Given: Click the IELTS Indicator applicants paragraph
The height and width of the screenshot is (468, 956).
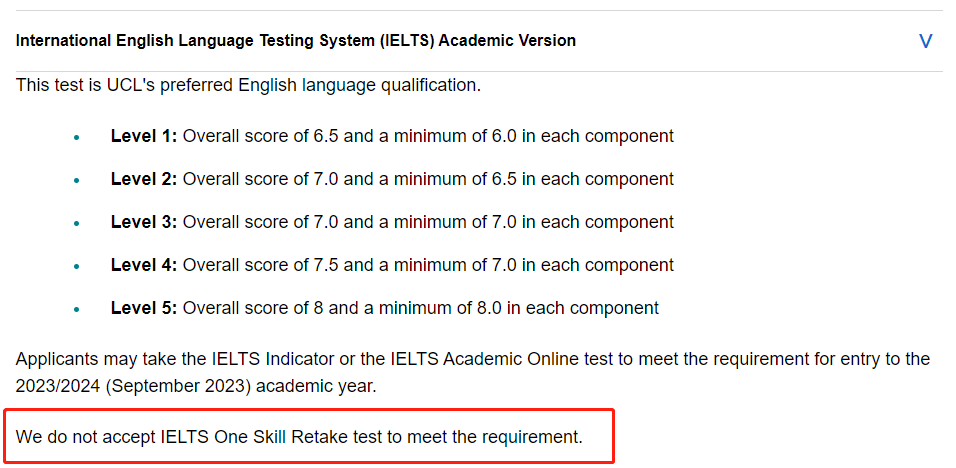Looking at the screenshot, I should click(x=473, y=373).
